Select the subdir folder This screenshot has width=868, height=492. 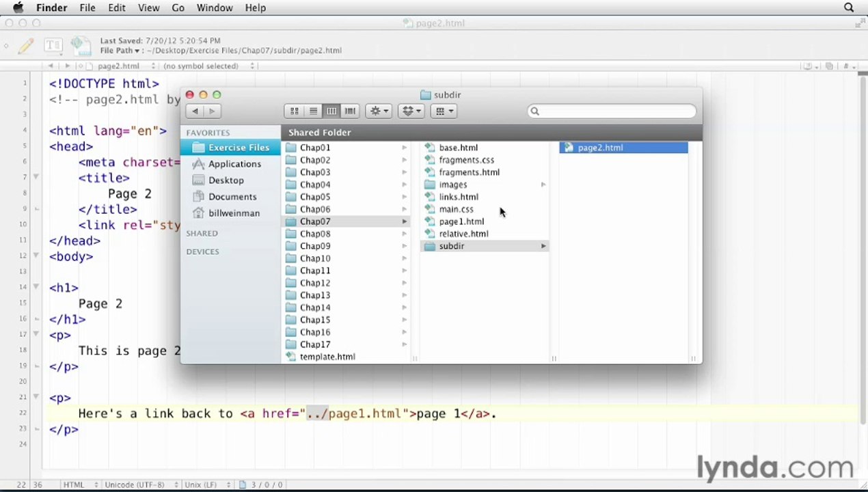click(x=485, y=246)
